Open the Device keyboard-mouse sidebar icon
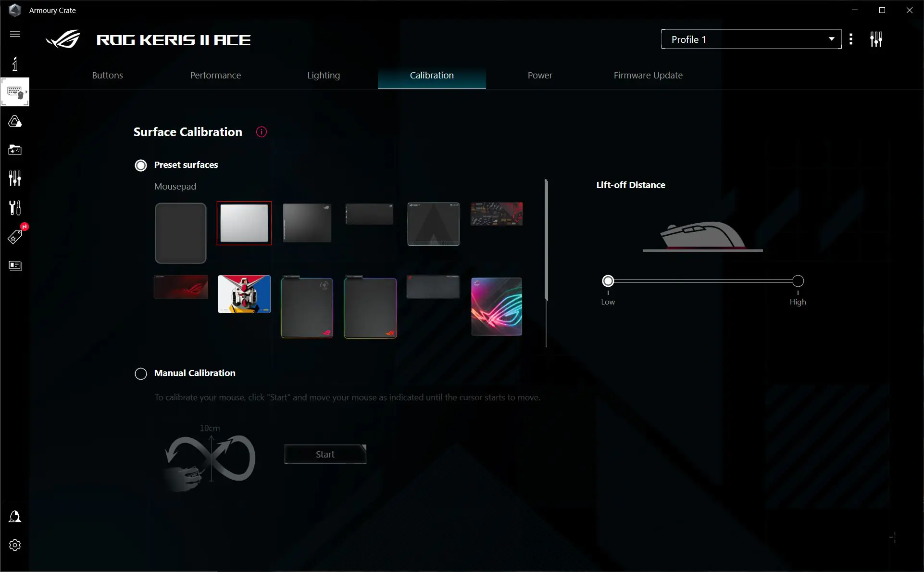This screenshot has height=572, width=924. click(15, 92)
